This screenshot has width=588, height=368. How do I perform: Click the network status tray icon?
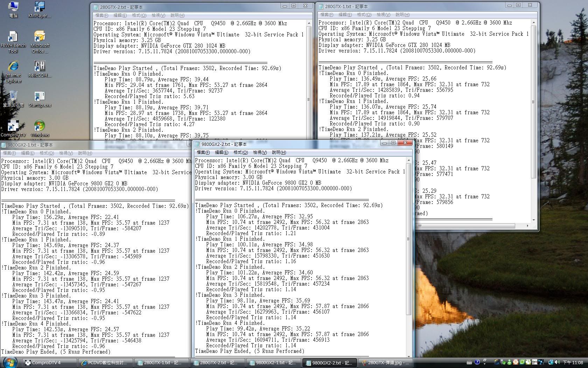(551, 362)
